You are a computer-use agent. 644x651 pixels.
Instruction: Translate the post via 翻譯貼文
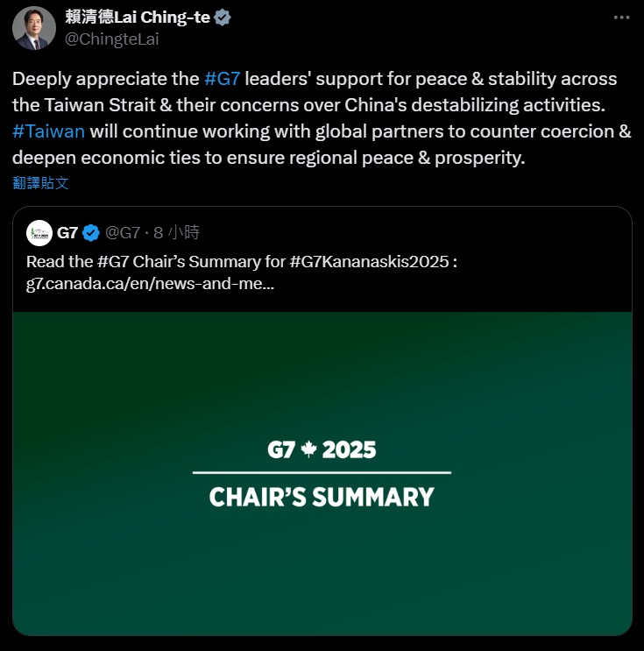tap(40, 183)
